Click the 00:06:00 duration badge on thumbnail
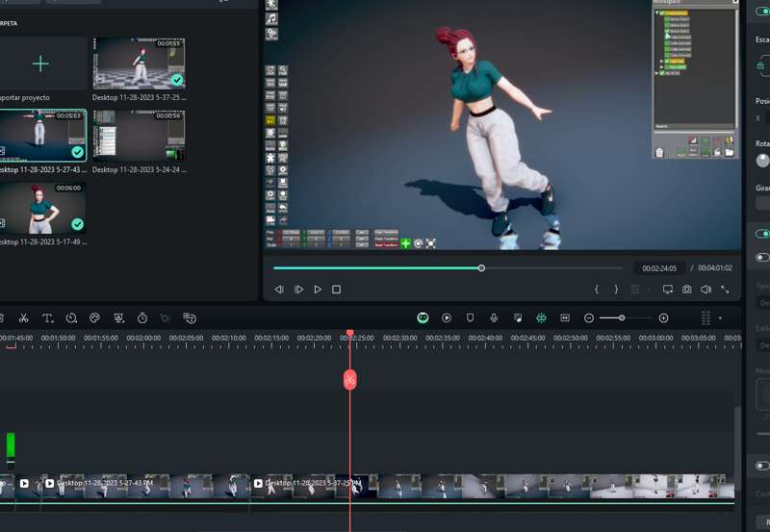Screen dimensions: 770x532 click(x=68, y=188)
